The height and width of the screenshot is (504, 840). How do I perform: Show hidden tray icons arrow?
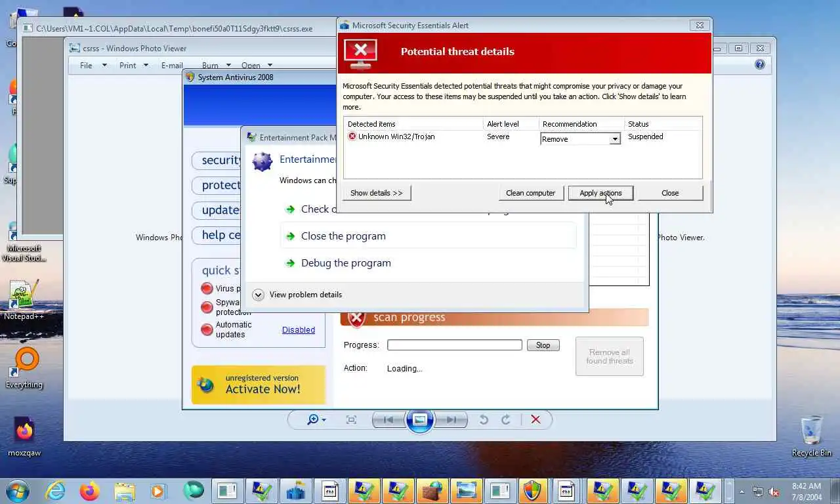pyautogui.click(x=742, y=492)
